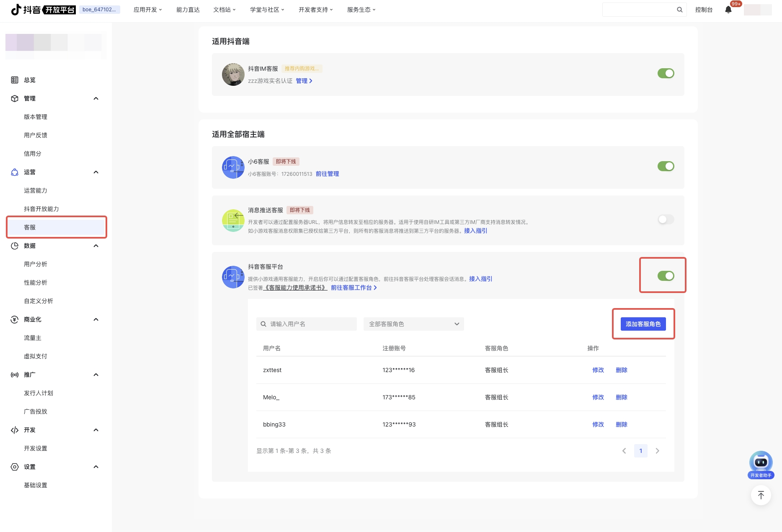Image resolution: width=782 pixels, height=532 pixels.
Task: Select 虚拟支付 in the sidebar
Action: (x=36, y=356)
